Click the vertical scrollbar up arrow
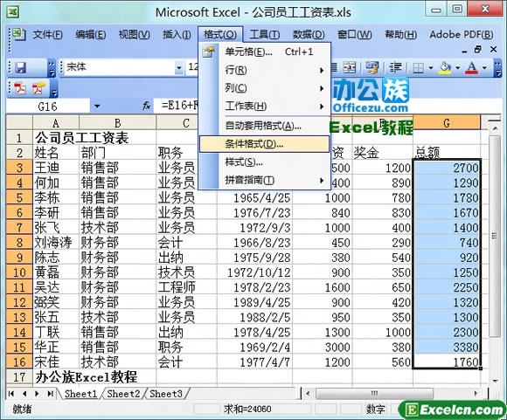This screenshot has width=507, height=420. point(495,128)
